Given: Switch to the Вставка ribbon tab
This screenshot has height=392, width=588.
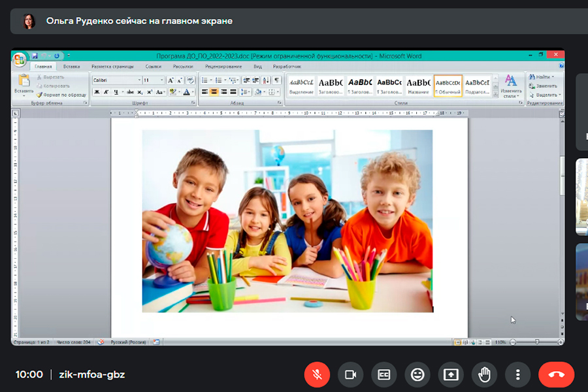Looking at the screenshot, I should [x=71, y=67].
